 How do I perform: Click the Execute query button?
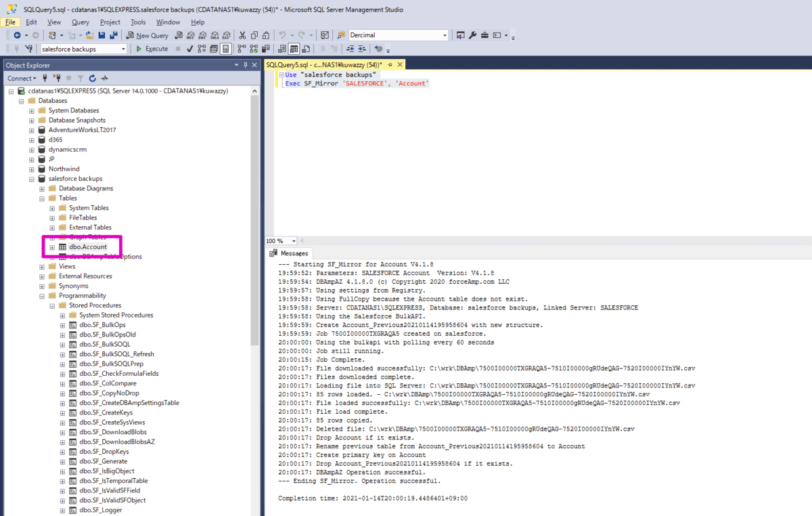(x=152, y=49)
